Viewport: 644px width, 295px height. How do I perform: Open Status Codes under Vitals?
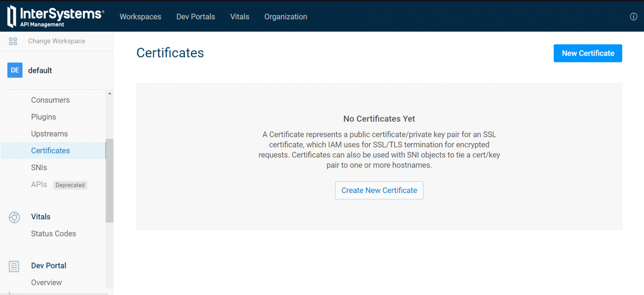pyautogui.click(x=54, y=234)
